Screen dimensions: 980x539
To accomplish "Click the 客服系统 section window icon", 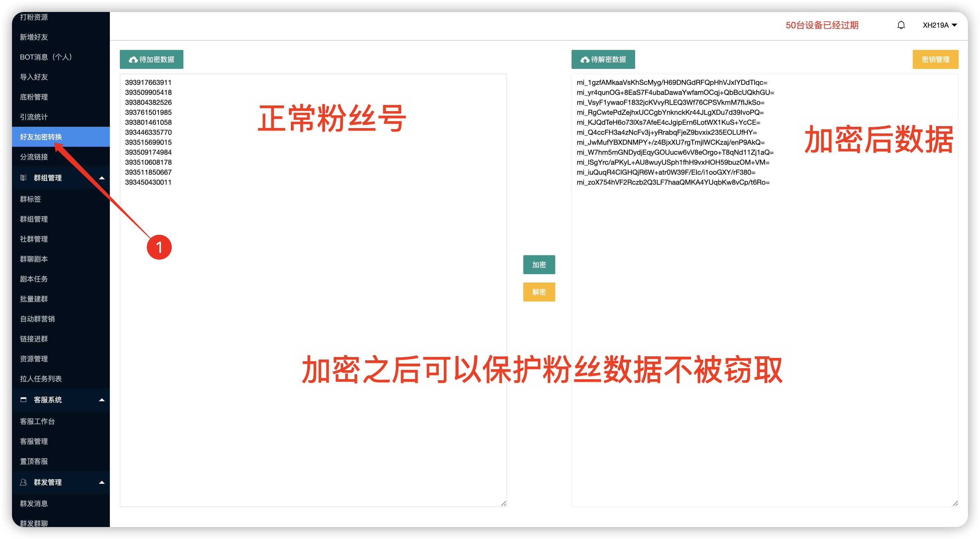I will coord(24,400).
